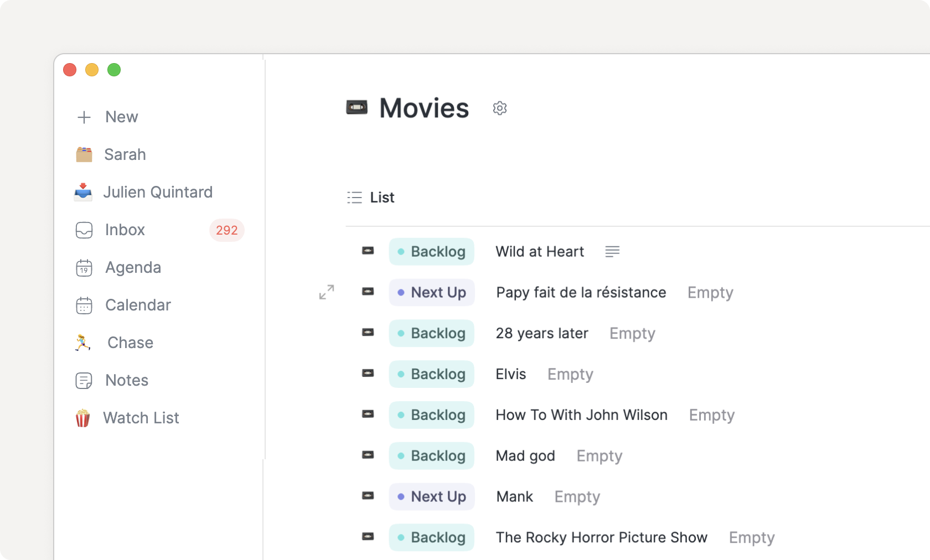Viewport: 930px width, 560px height.
Task: Switch to the List view tab
Action: coord(371,198)
